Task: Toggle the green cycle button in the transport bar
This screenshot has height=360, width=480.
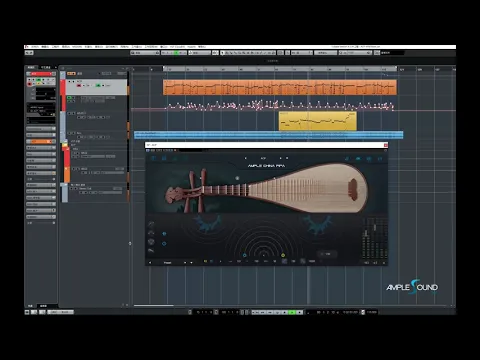Action: pos(292,312)
